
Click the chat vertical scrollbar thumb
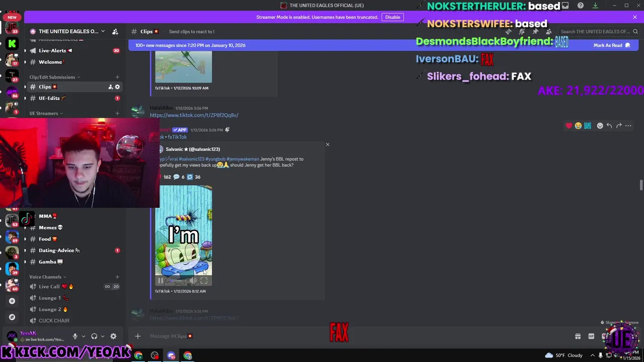coord(641,185)
